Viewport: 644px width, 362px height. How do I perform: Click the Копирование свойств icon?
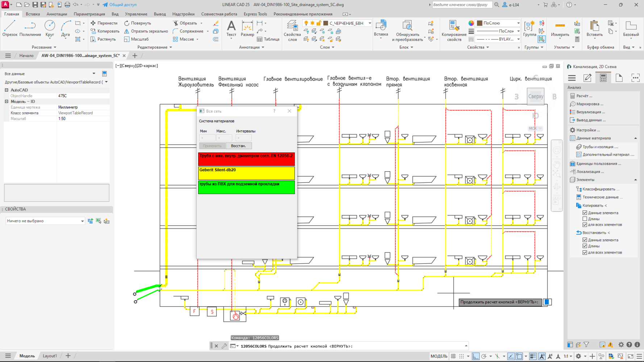[454, 30]
